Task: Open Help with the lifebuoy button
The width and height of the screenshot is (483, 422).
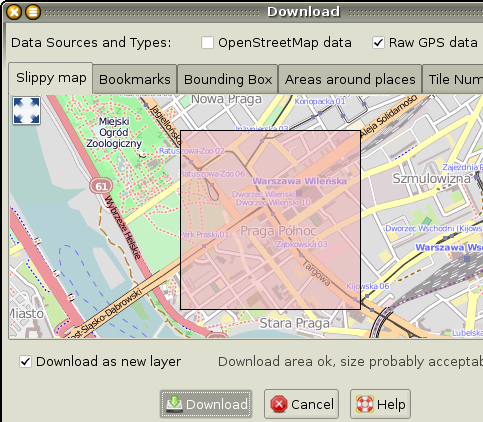Action: (x=380, y=404)
